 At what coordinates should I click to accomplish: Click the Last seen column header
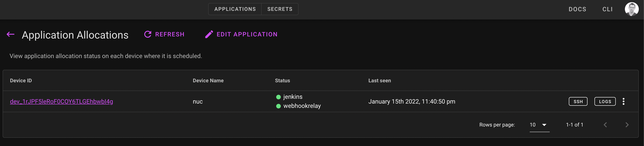[x=380, y=81]
